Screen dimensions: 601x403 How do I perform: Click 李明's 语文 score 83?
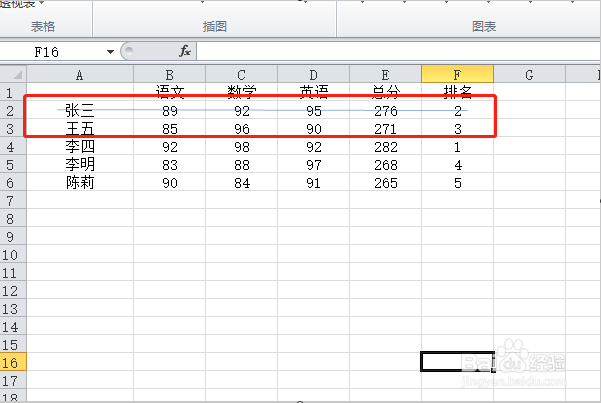[169, 164]
